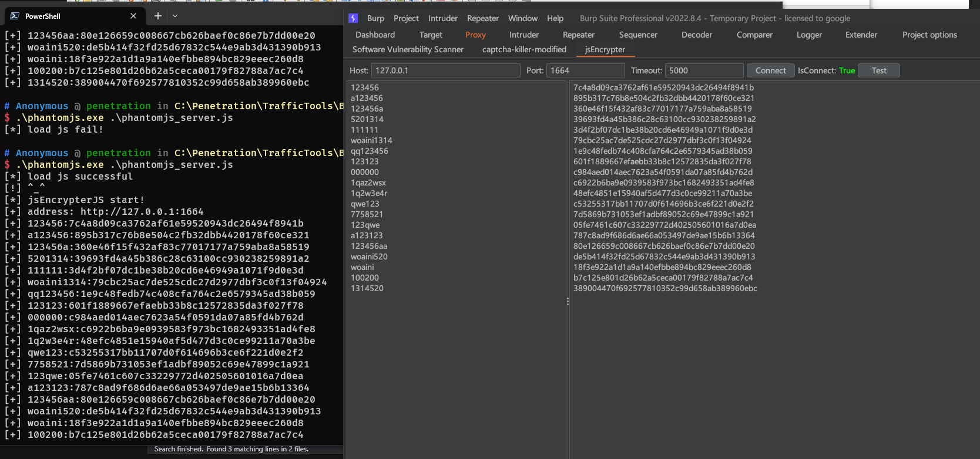The image size is (980, 459).
Task: Select 'woaini520' in the Burp payload list
Action: click(369, 256)
